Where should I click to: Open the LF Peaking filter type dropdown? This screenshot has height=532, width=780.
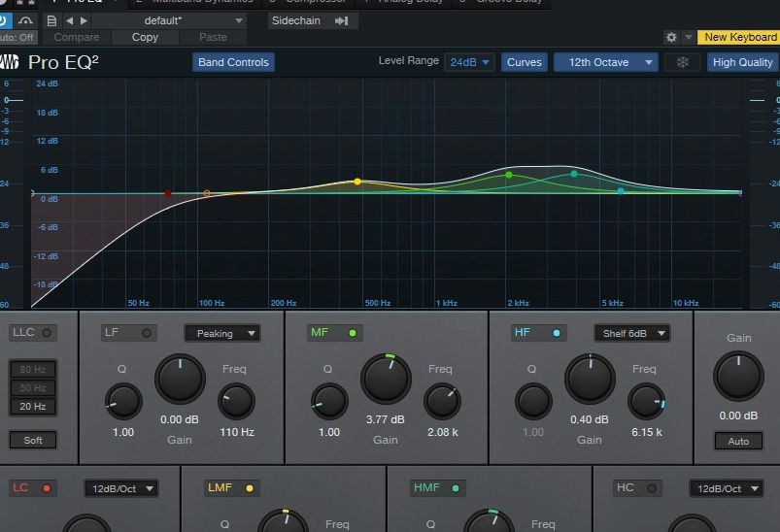point(222,333)
